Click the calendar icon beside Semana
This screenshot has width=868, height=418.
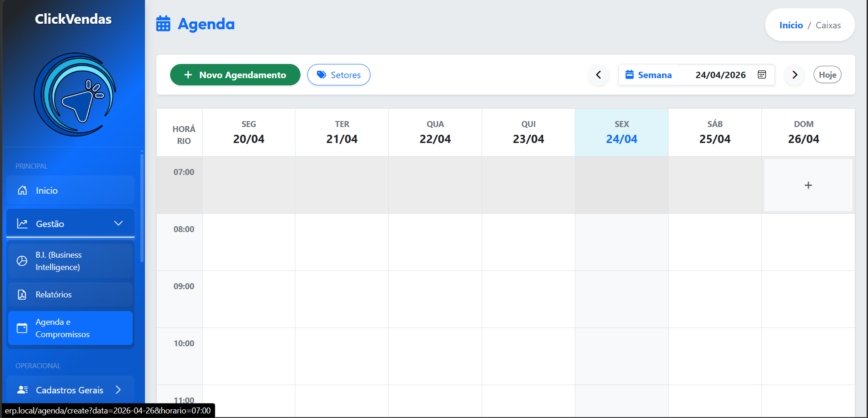pyautogui.click(x=630, y=74)
